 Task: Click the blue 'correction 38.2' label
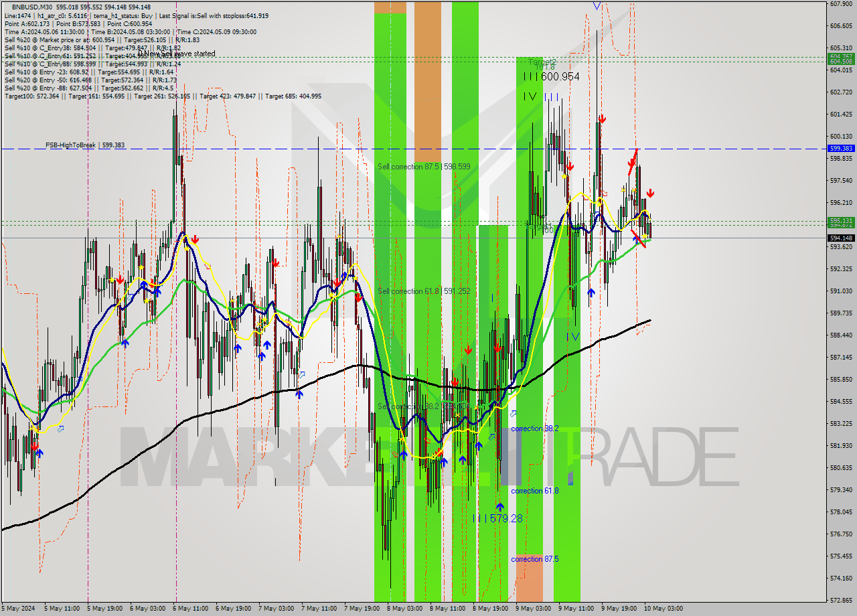(x=534, y=429)
